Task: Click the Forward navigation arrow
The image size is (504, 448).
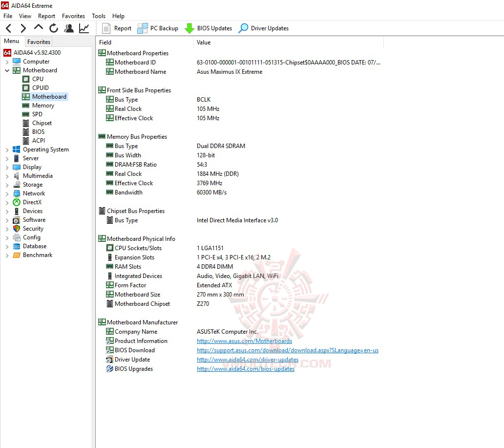Action: point(23,28)
